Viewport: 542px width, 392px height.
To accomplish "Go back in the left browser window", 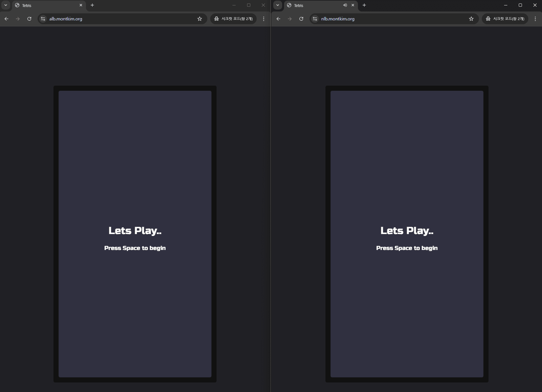I will 6,19.
